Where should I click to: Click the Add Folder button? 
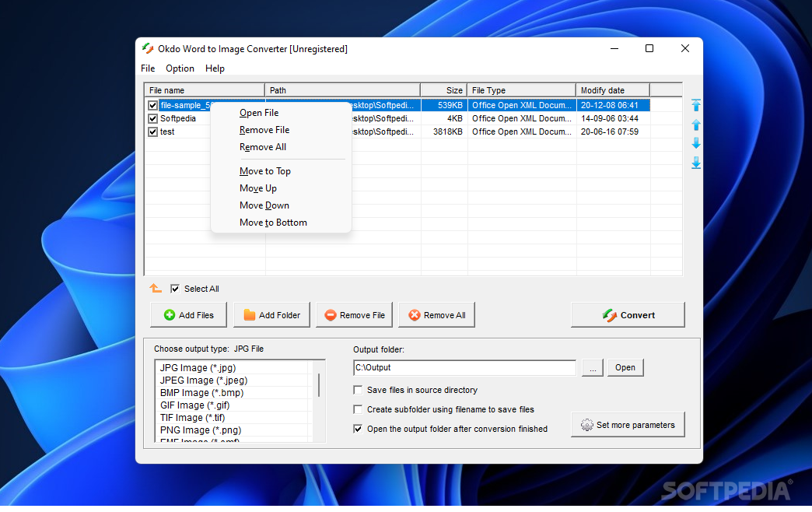click(271, 315)
